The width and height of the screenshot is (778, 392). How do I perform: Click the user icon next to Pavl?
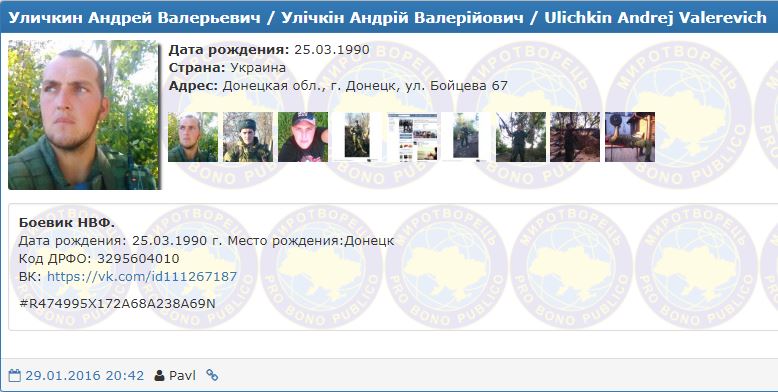pos(159,375)
